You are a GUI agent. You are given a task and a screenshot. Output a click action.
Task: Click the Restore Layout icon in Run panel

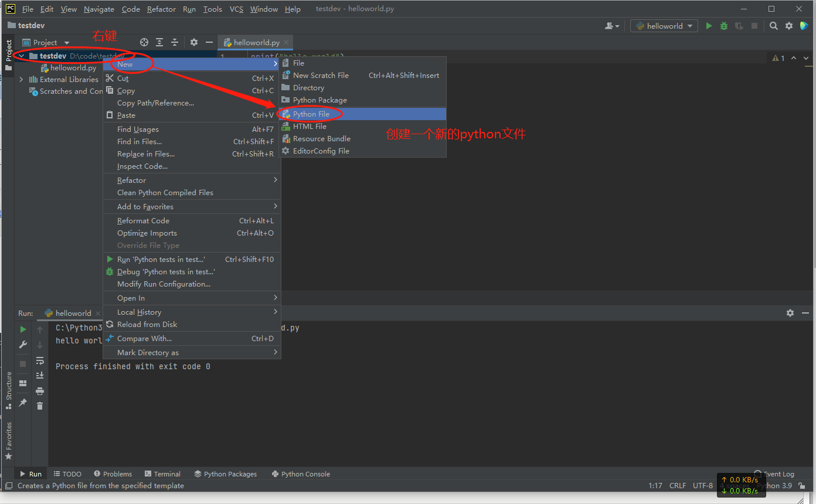23,383
